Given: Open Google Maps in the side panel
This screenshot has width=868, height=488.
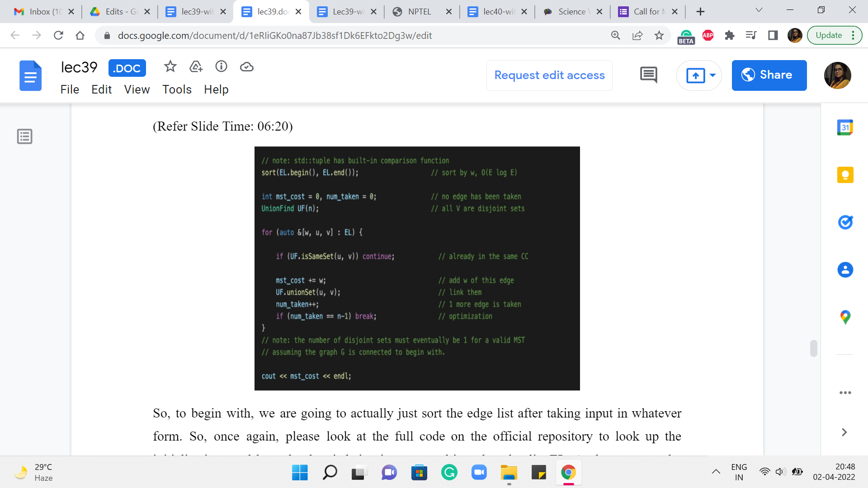Looking at the screenshot, I should [x=845, y=317].
